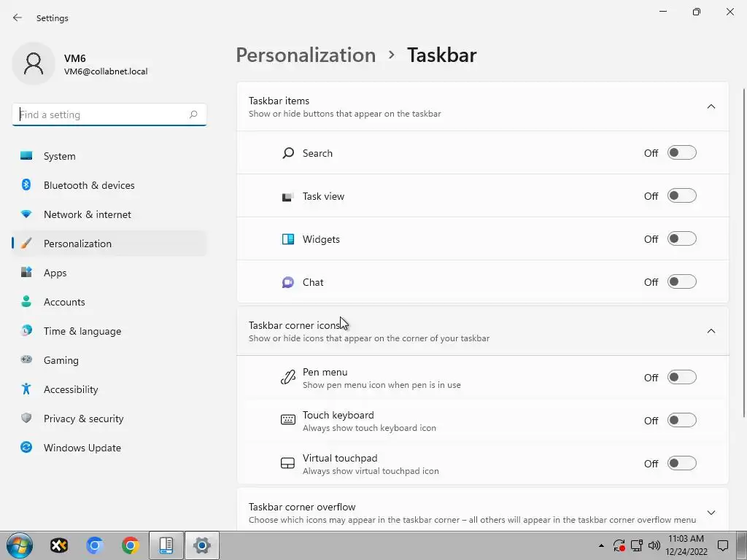The height and width of the screenshot is (560, 747).
Task: Click the search magnifier in Find a setting
Action: tap(193, 114)
